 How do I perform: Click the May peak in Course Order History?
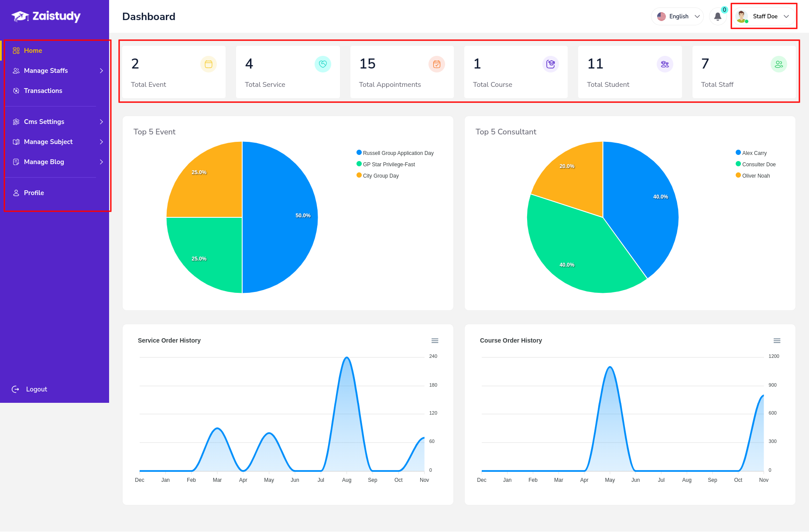tap(610, 367)
